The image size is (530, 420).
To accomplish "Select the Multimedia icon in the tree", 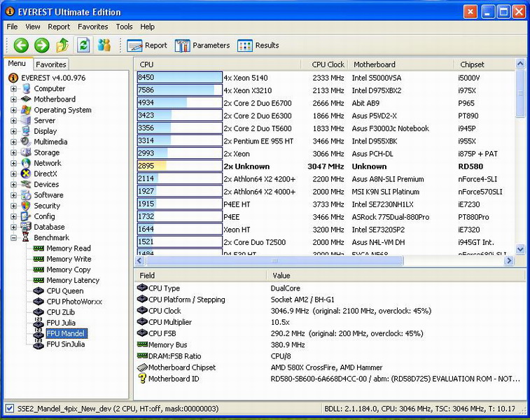I will point(26,141).
